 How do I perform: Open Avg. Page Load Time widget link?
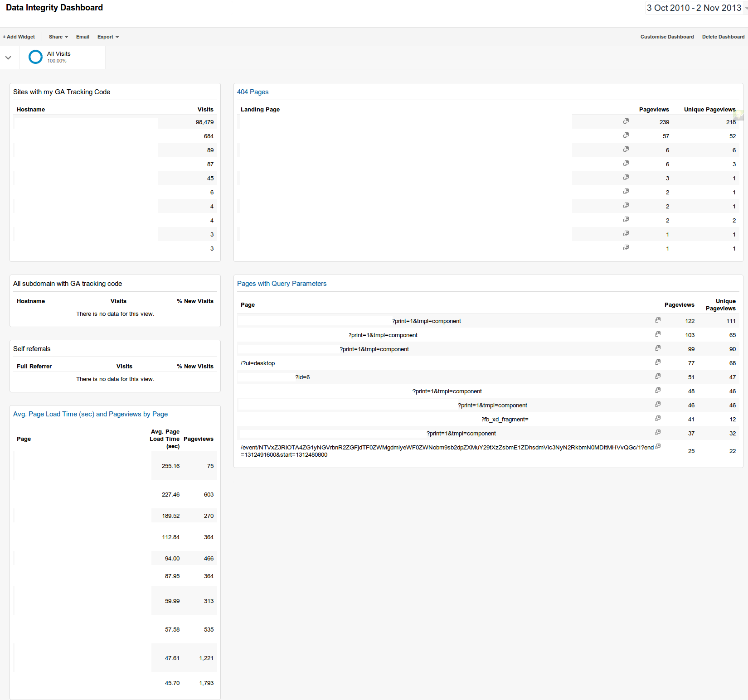pos(90,414)
